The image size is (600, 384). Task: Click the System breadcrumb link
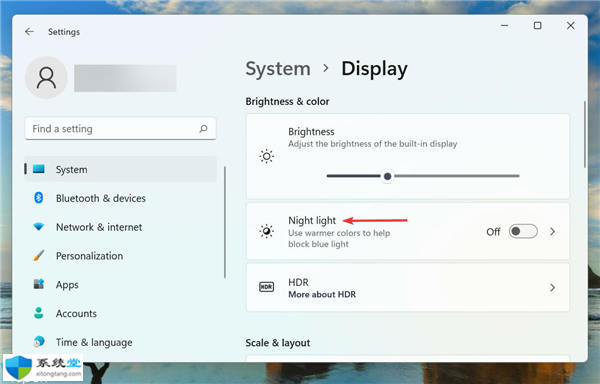coord(278,69)
